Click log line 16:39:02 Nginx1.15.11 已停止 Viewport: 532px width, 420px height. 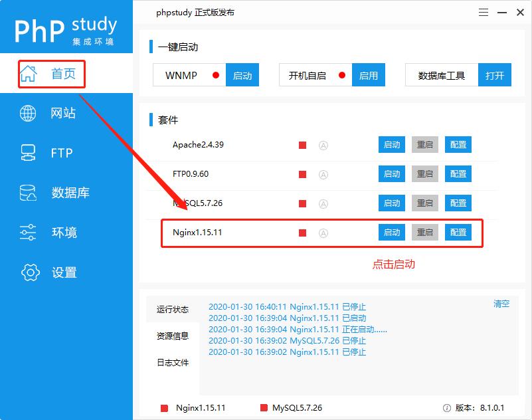coord(287,352)
